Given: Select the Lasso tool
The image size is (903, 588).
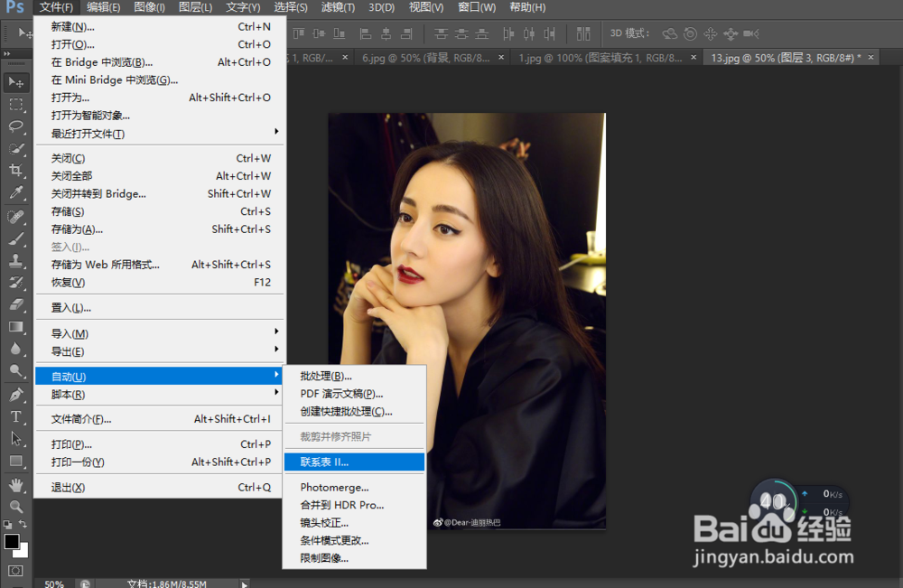Looking at the screenshot, I should 16,126.
